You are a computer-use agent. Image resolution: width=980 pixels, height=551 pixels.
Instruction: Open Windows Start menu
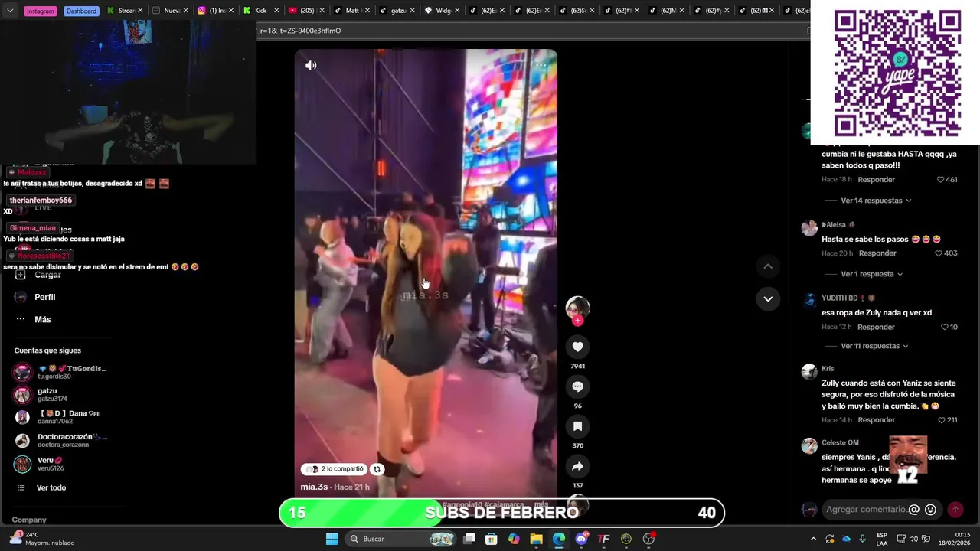coord(332,539)
